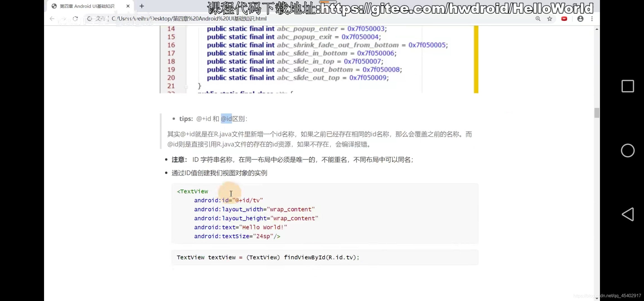
Task: Click the file info icon before the URL
Action: [x=89, y=19]
